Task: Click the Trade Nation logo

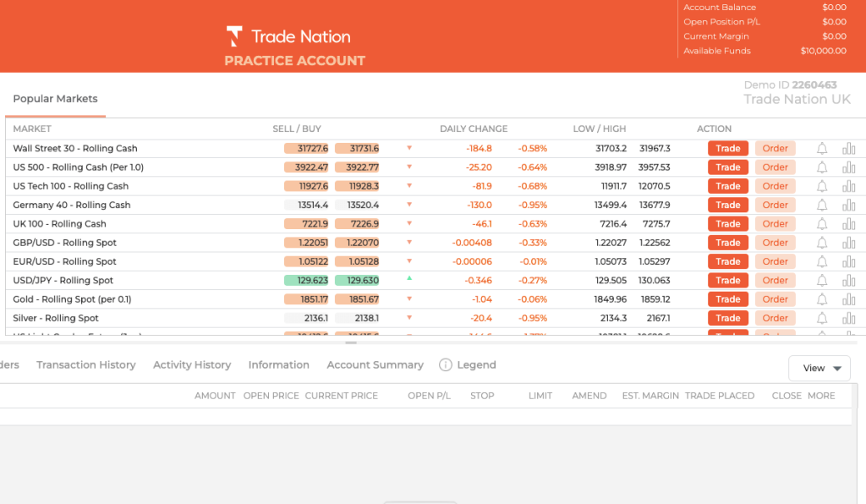Action: (x=288, y=36)
